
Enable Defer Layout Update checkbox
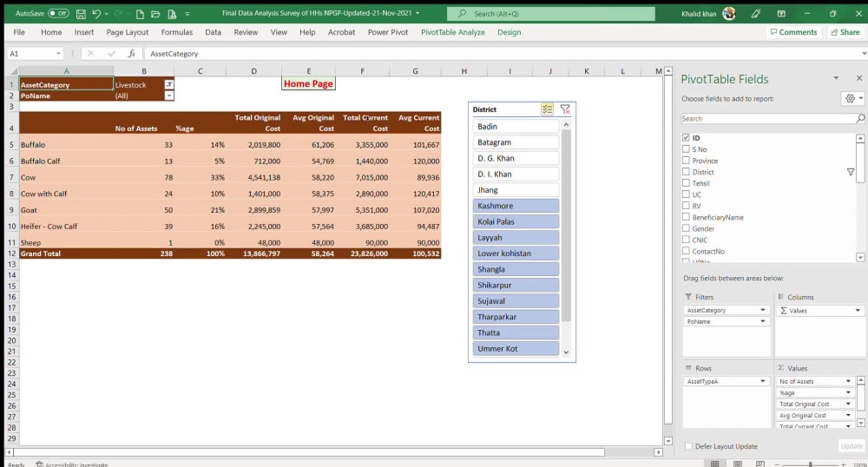tap(688, 446)
